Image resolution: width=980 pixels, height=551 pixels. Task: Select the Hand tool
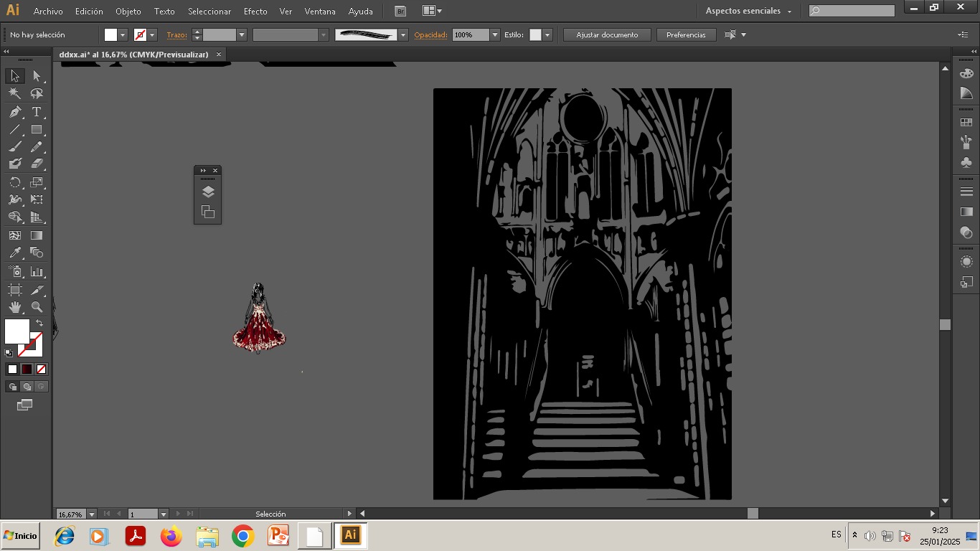[14, 307]
